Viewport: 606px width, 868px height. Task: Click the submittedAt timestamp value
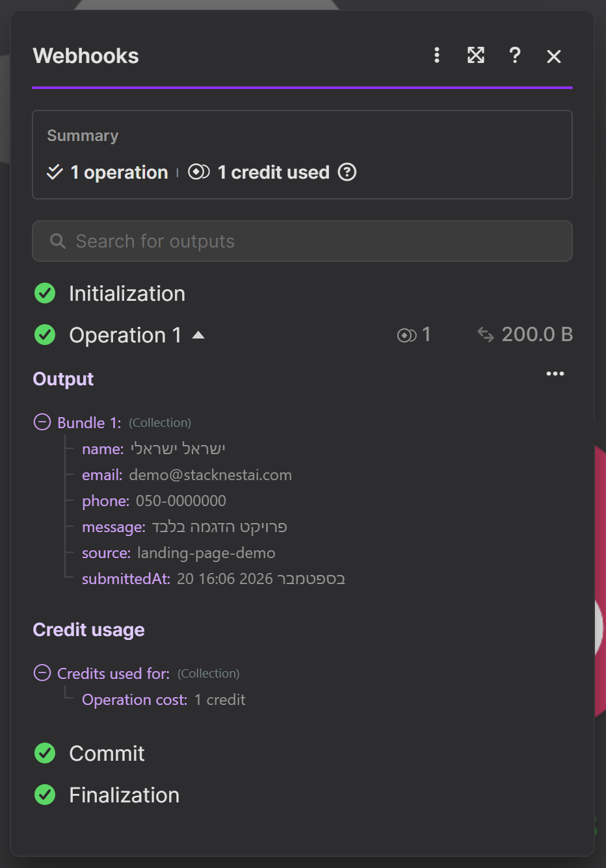[261, 579]
